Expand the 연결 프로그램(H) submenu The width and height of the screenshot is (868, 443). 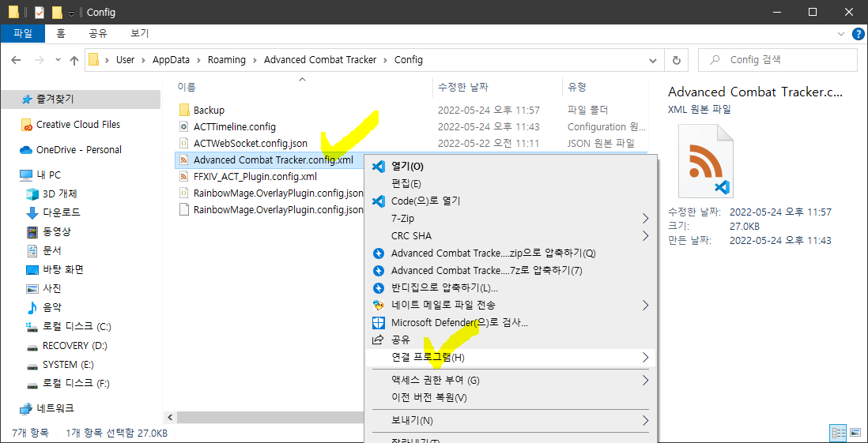pos(645,357)
